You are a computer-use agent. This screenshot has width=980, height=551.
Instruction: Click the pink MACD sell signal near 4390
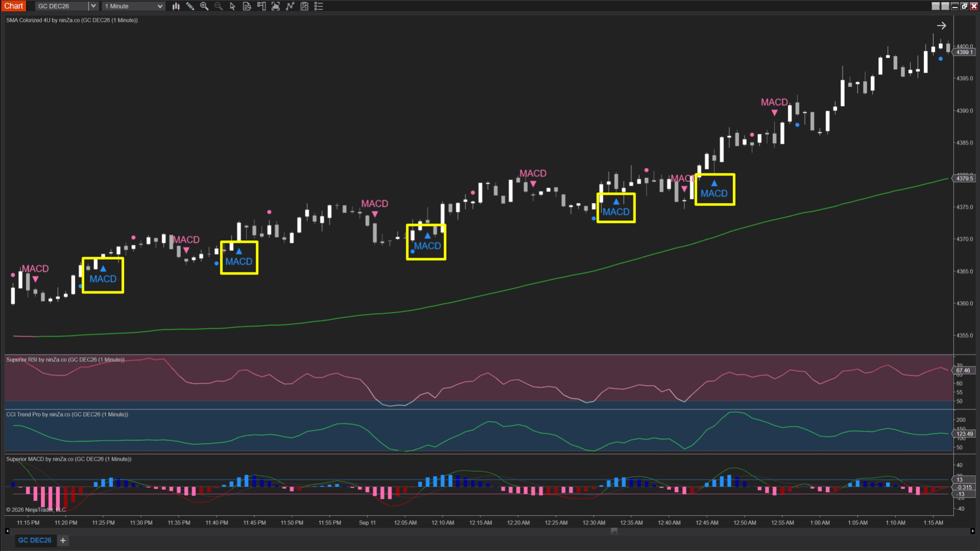[774, 106]
